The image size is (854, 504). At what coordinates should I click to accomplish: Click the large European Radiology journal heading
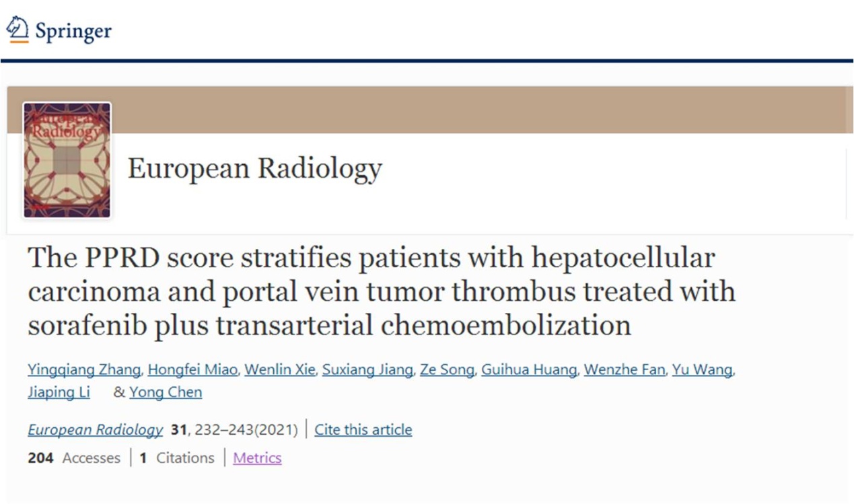[254, 168]
